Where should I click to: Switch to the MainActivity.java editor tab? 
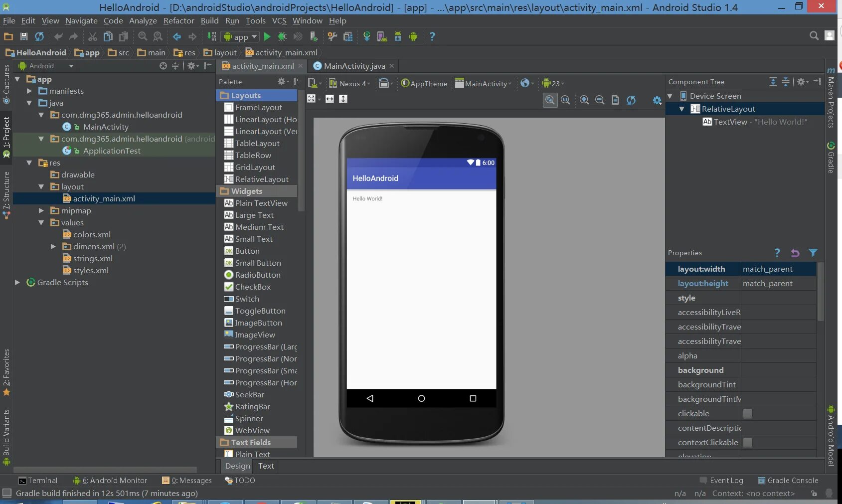pos(354,66)
